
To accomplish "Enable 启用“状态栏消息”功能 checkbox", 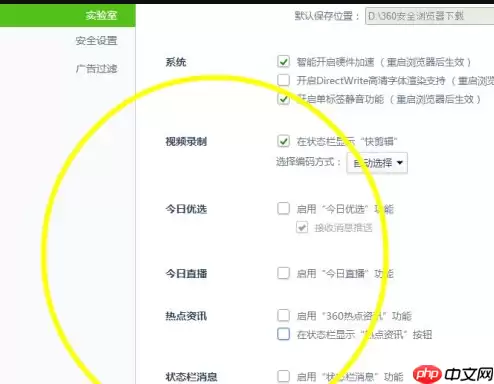I will pos(283,376).
